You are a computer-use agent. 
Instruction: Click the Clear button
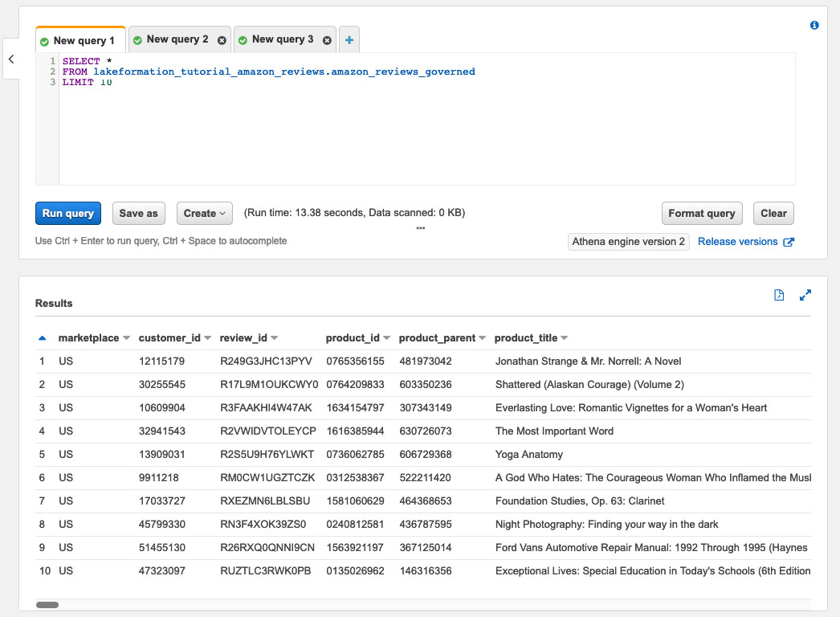click(x=773, y=213)
